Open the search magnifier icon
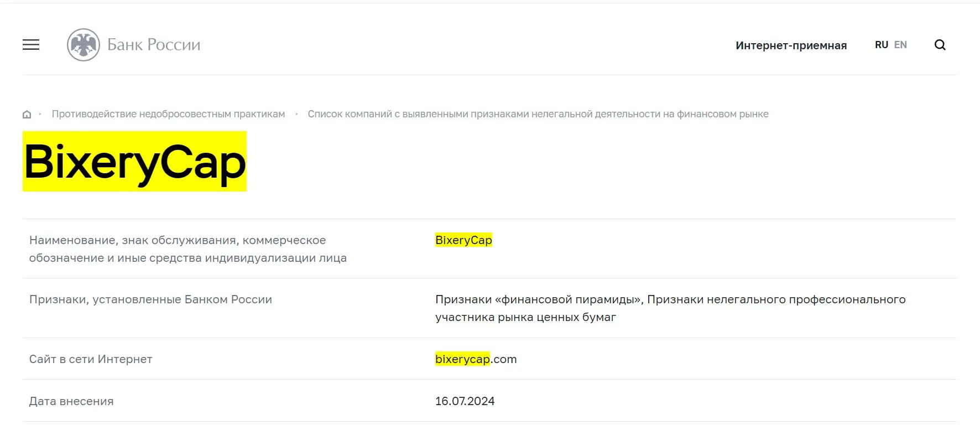 pos(940,45)
